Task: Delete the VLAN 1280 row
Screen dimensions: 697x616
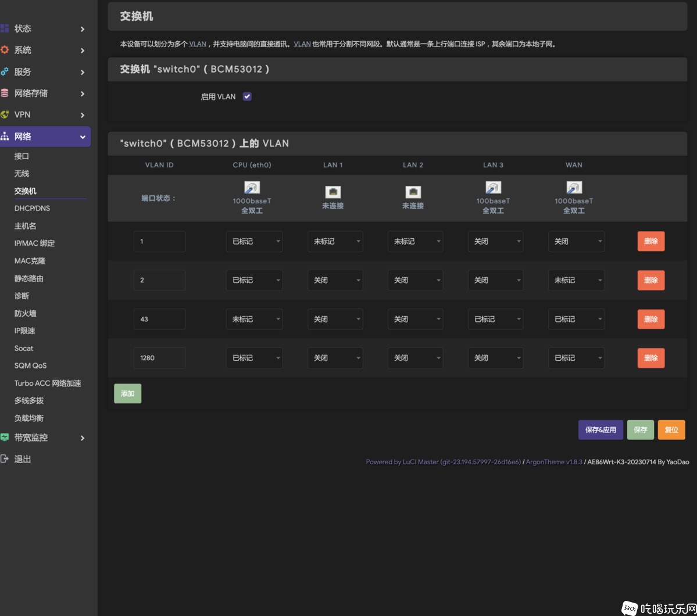Action: pos(650,358)
